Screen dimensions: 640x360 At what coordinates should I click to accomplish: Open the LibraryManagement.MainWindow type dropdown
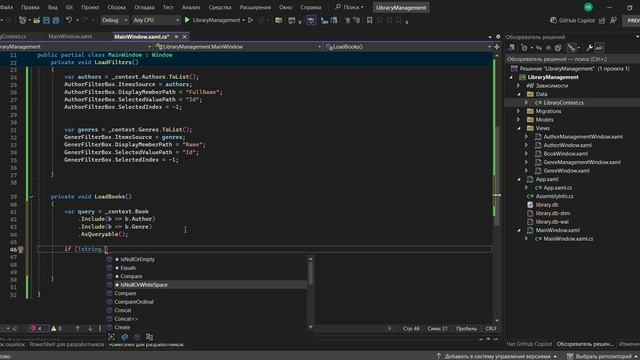coord(239,47)
